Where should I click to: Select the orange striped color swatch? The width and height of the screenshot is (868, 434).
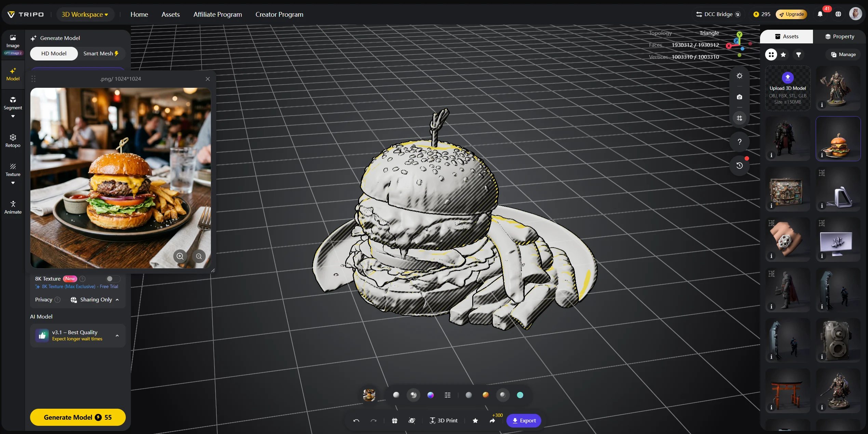[x=486, y=395]
